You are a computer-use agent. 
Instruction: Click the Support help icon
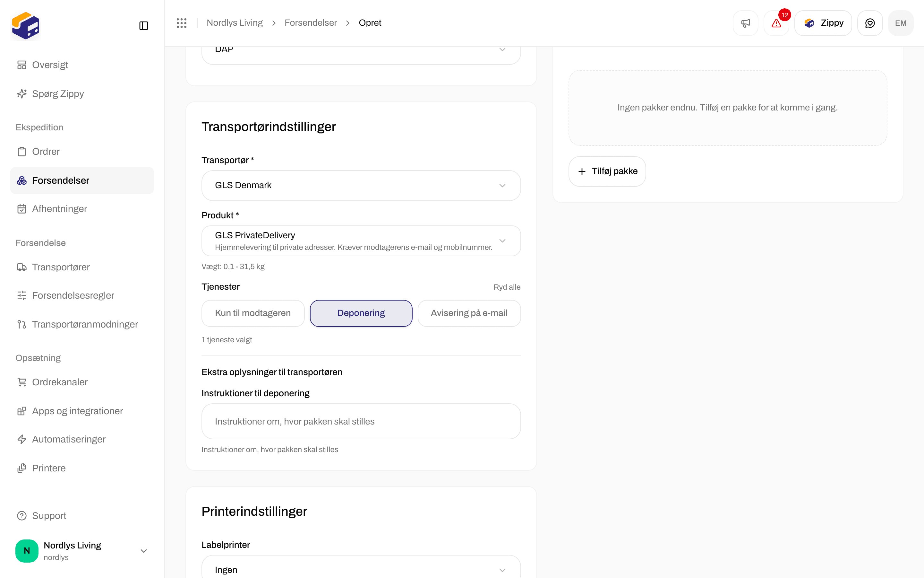pyautogui.click(x=22, y=516)
